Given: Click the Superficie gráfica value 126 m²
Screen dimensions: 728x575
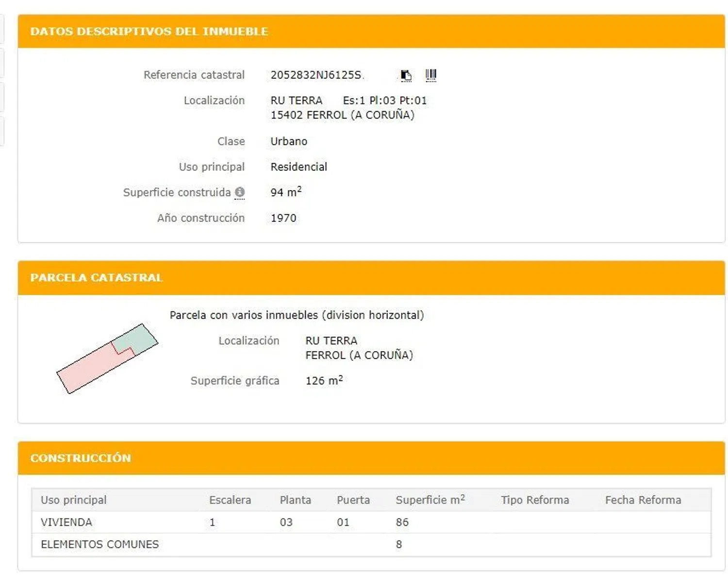Looking at the screenshot, I should (x=324, y=381).
